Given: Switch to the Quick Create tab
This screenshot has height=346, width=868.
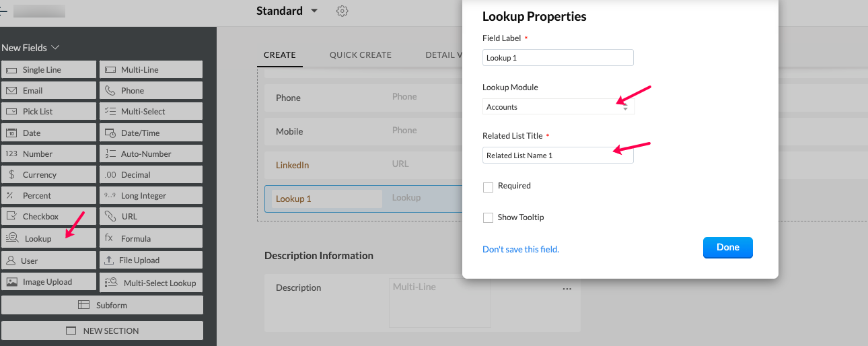Looking at the screenshot, I should tap(360, 55).
